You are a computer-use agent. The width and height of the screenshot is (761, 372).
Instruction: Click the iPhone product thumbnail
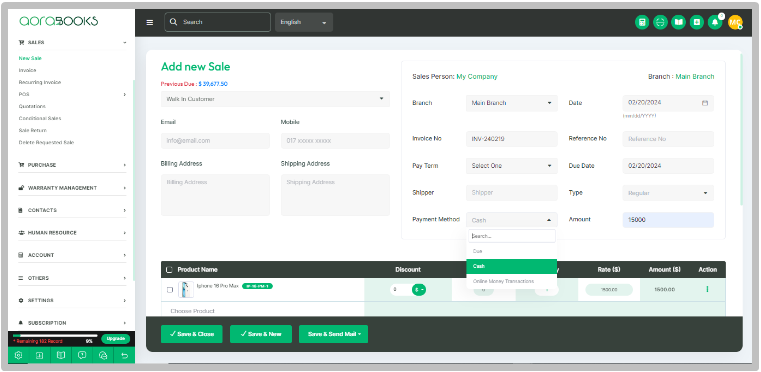tap(186, 289)
